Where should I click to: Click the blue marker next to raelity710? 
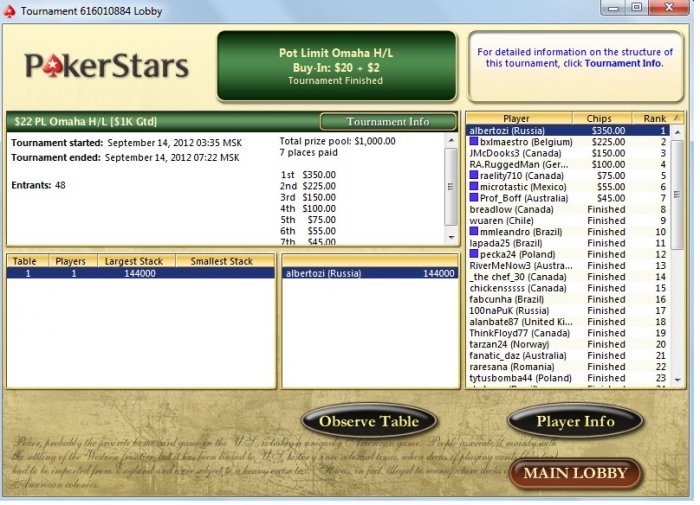click(x=474, y=175)
